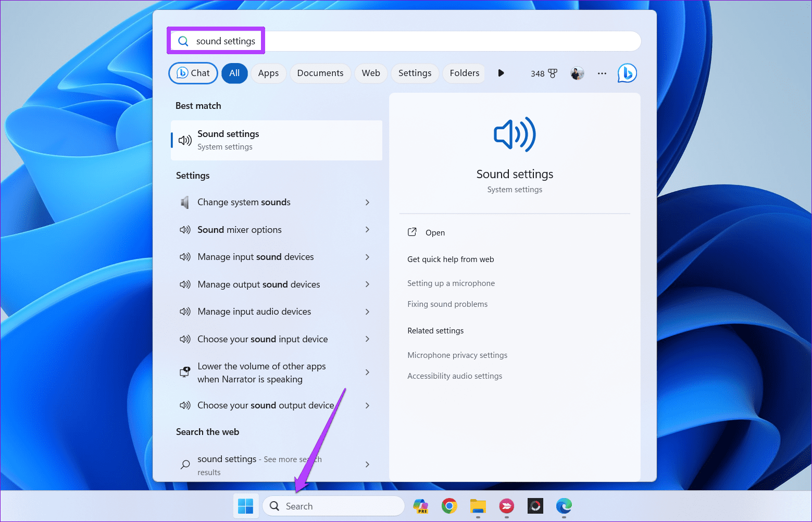812x522 pixels.
Task: Open File Explorer from the taskbar
Action: click(478, 506)
